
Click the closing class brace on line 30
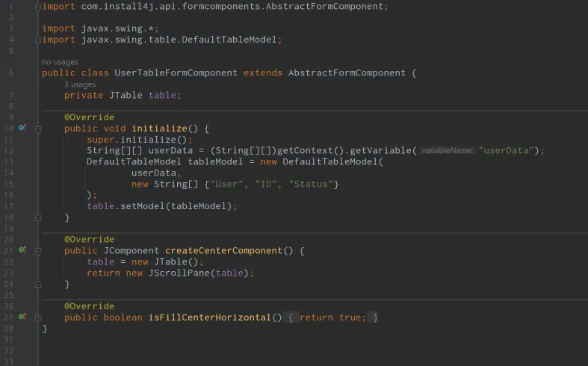45,329
